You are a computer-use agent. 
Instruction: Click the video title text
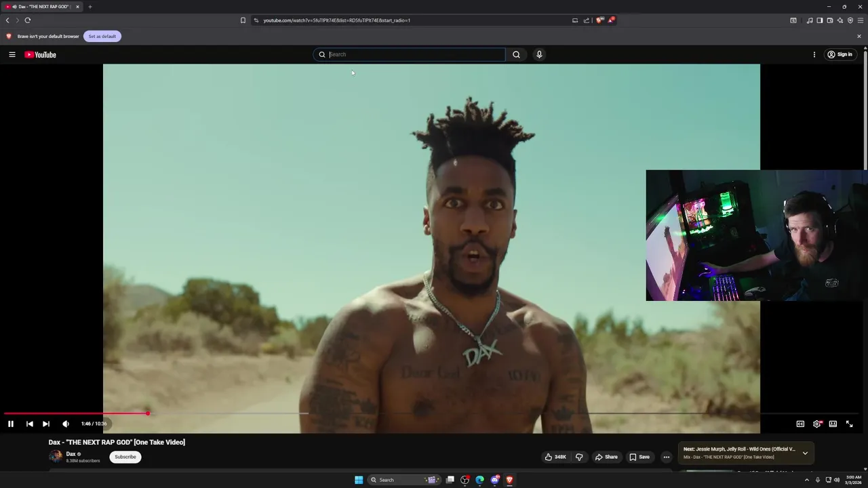pos(117,442)
